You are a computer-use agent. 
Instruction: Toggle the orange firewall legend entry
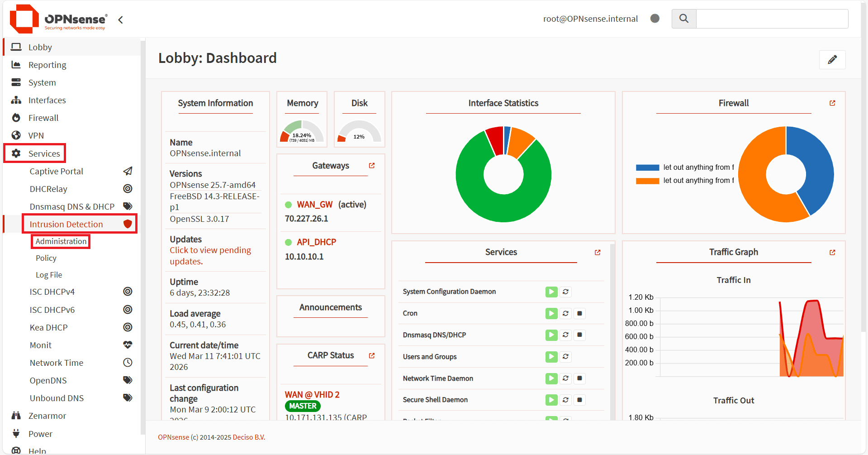pyautogui.click(x=684, y=181)
